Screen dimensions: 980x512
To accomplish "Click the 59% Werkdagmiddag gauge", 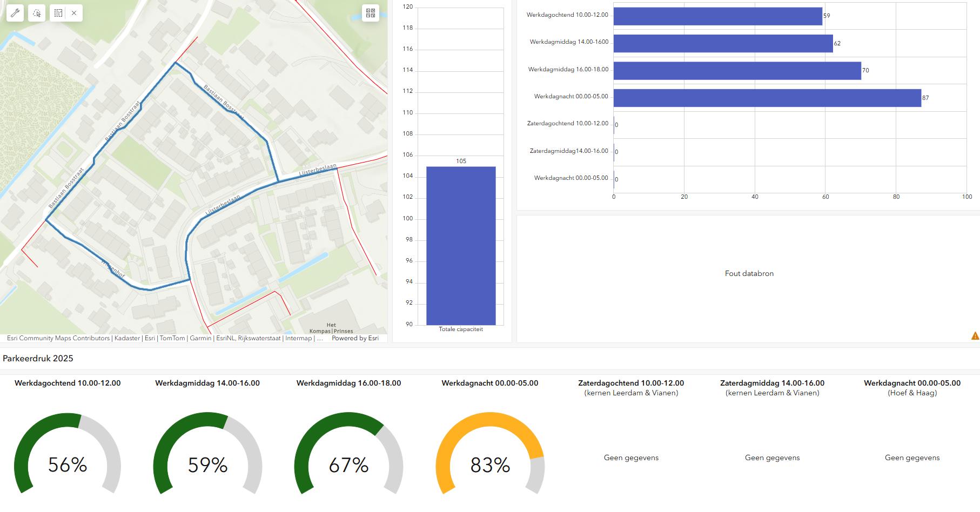I will pos(207,464).
